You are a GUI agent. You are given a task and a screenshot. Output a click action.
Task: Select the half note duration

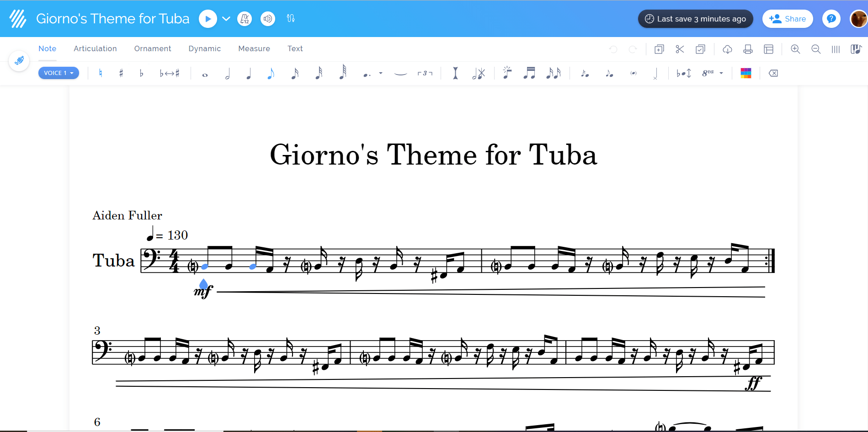click(x=227, y=74)
